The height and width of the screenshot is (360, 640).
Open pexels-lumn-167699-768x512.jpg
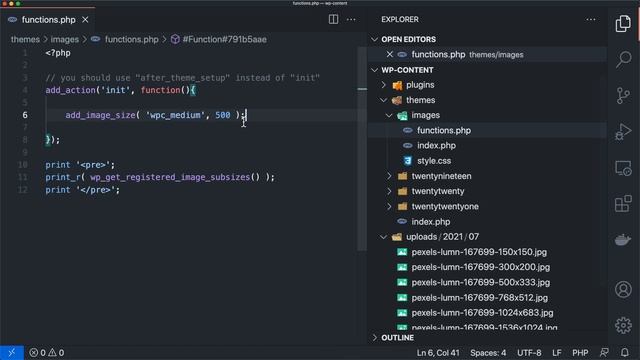click(480, 298)
